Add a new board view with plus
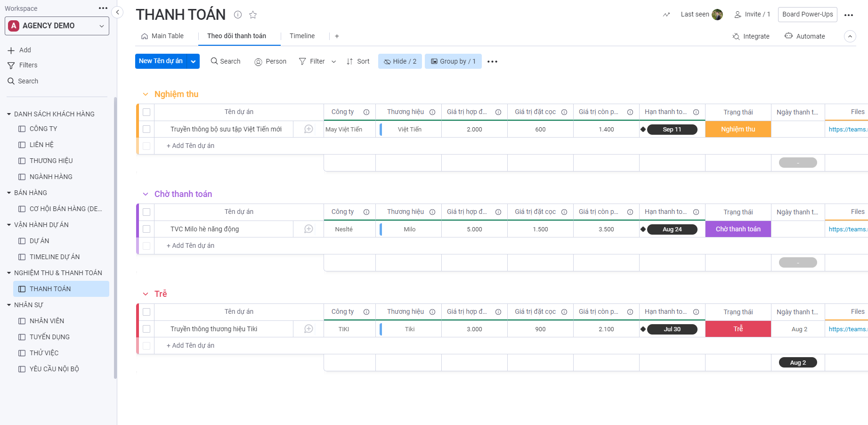 (x=337, y=36)
